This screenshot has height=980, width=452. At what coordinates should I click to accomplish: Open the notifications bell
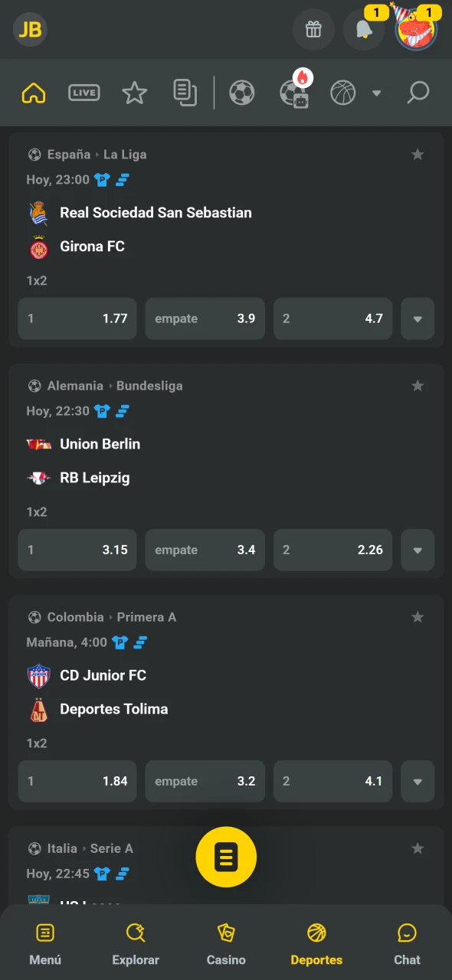(x=364, y=29)
